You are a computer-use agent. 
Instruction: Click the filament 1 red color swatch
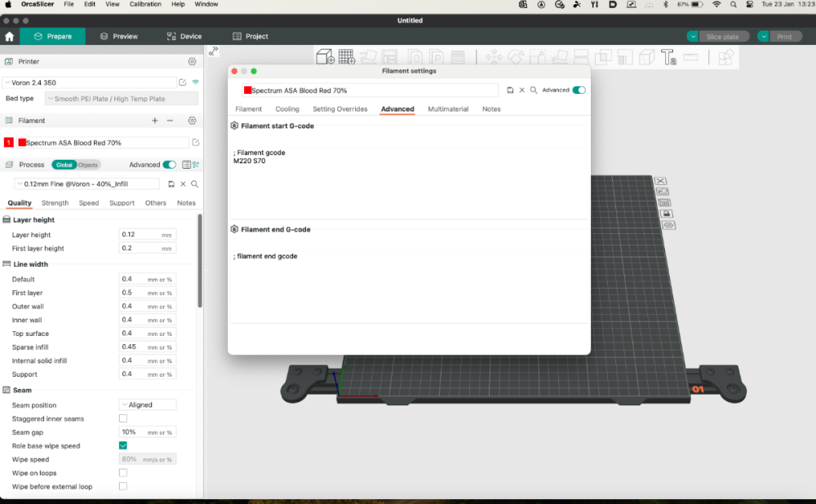pyautogui.click(x=9, y=143)
